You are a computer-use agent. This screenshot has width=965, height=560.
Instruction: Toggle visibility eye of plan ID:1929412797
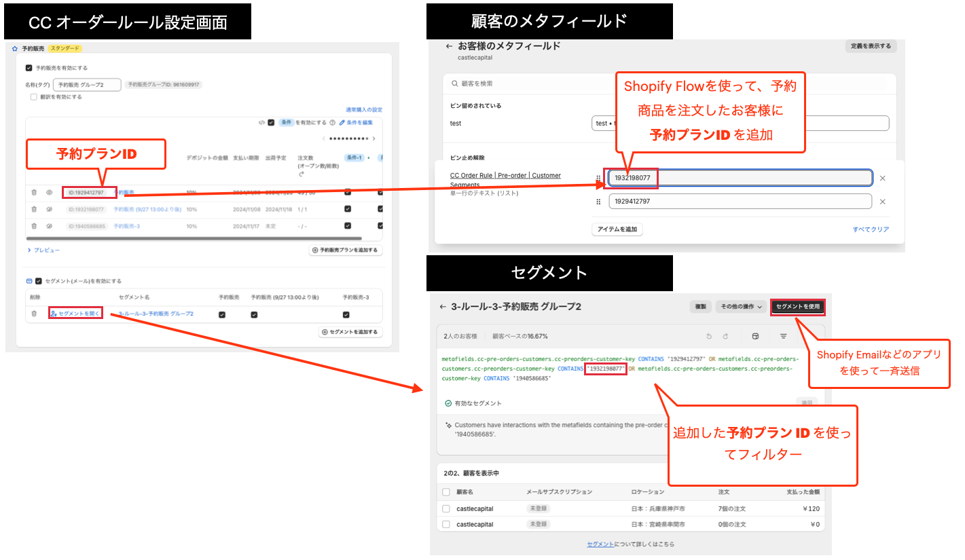pyautogui.click(x=49, y=192)
